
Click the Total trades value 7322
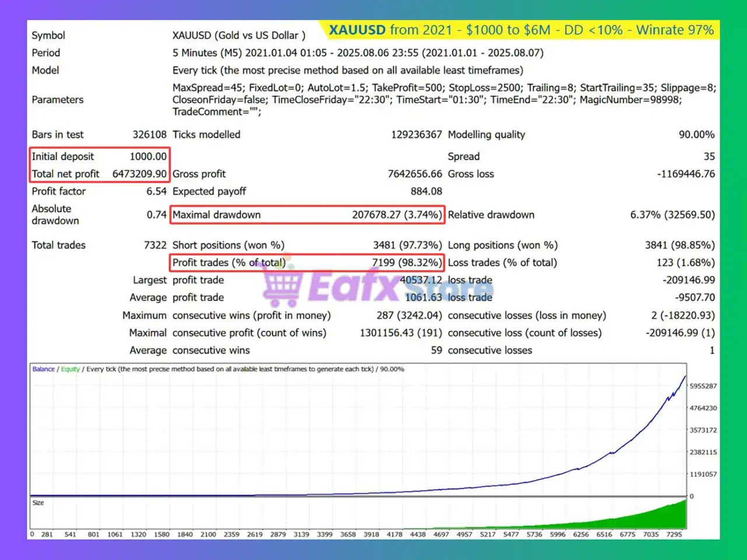point(155,245)
